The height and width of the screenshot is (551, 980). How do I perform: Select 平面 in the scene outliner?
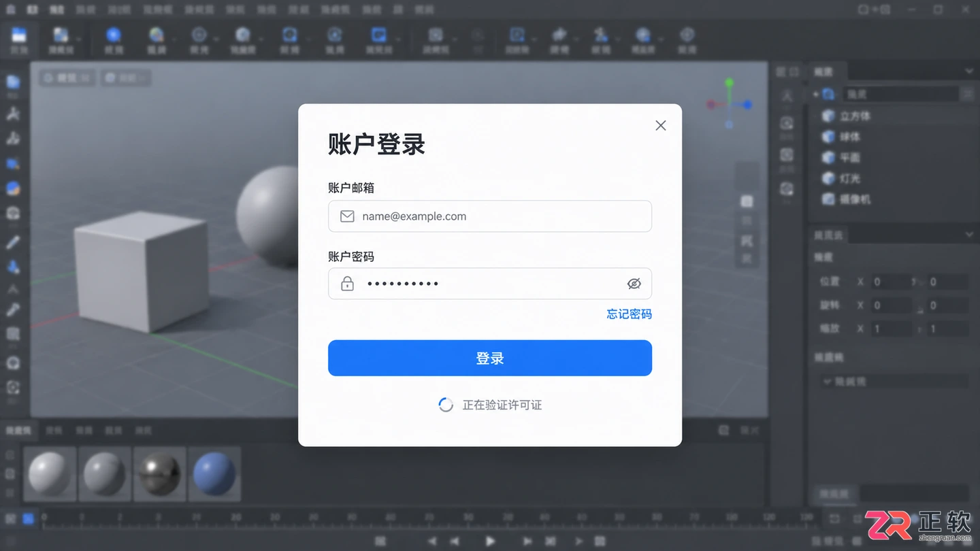[x=850, y=158]
